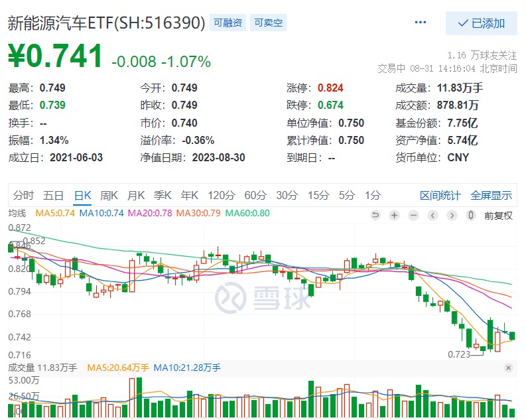The width and height of the screenshot is (526, 420).
Task: Click the ¥0.741 current price
Action: 55,56
